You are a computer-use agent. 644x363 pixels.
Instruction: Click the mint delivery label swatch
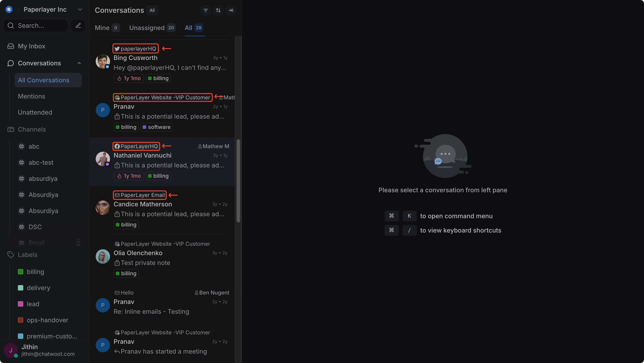coord(21,288)
